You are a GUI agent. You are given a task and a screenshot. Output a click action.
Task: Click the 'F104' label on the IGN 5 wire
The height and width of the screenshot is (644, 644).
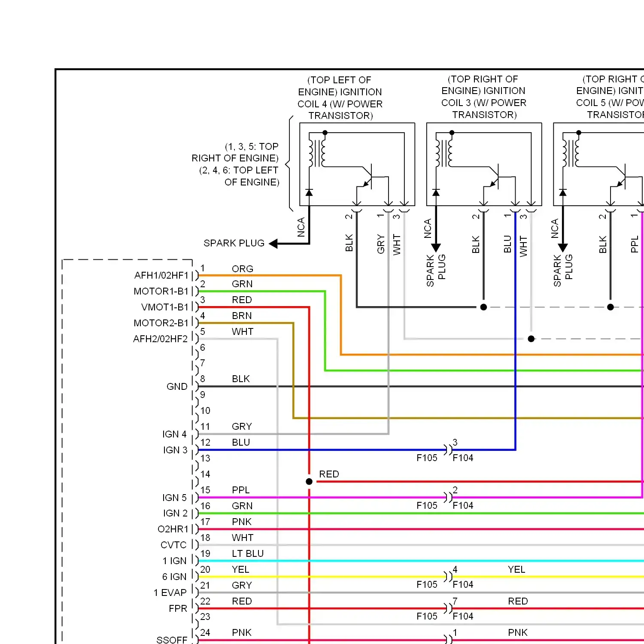coord(463,505)
